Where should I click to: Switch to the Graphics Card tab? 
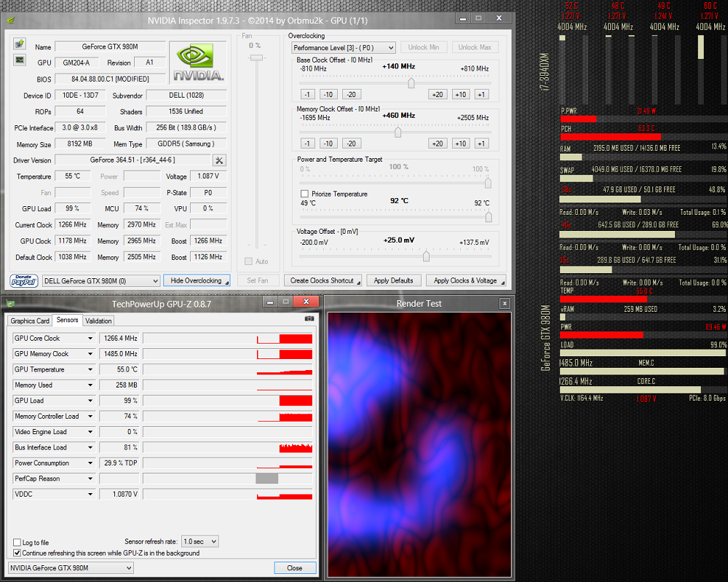click(x=30, y=321)
